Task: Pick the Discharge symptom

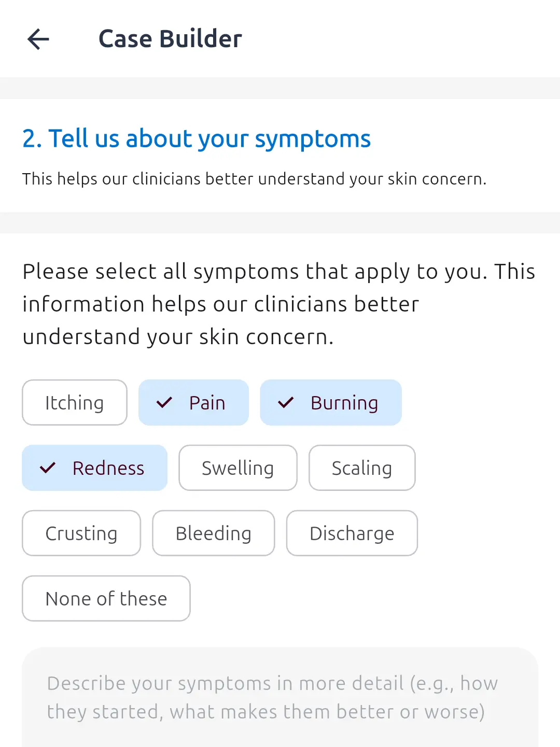Action: pyautogui.click(x=352, y=533)
